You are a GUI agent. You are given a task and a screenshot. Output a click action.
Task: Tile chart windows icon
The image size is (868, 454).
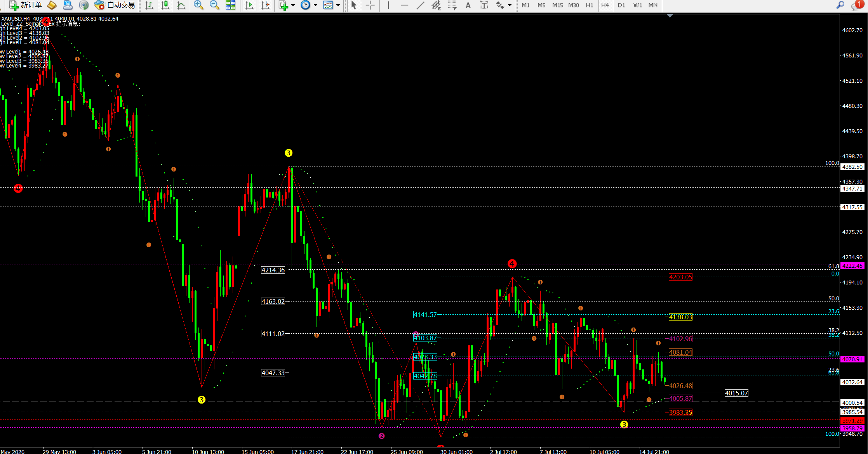[x=231, y=5]
